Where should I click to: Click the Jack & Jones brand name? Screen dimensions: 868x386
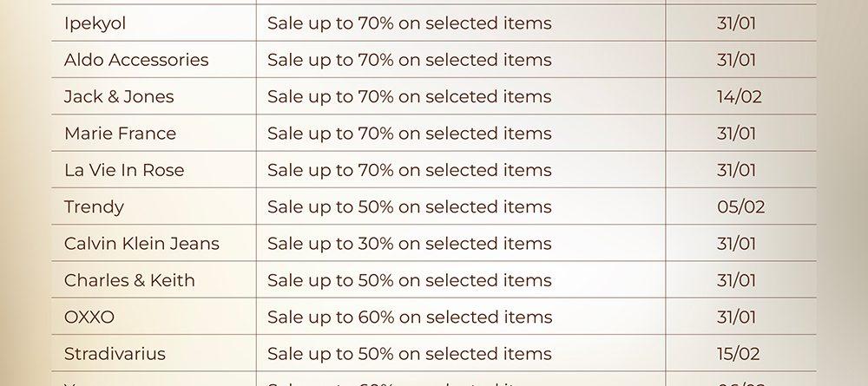[119, 97]
